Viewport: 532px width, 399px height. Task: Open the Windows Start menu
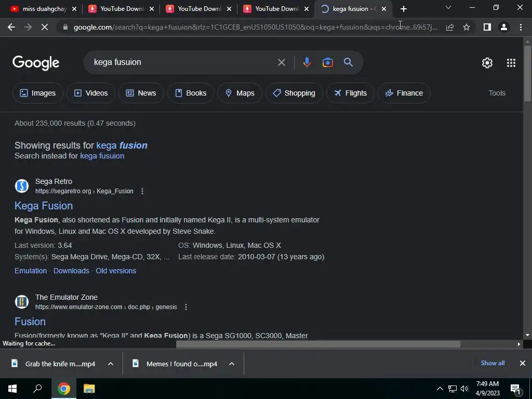pyautogui.click(x=12, y=389)
